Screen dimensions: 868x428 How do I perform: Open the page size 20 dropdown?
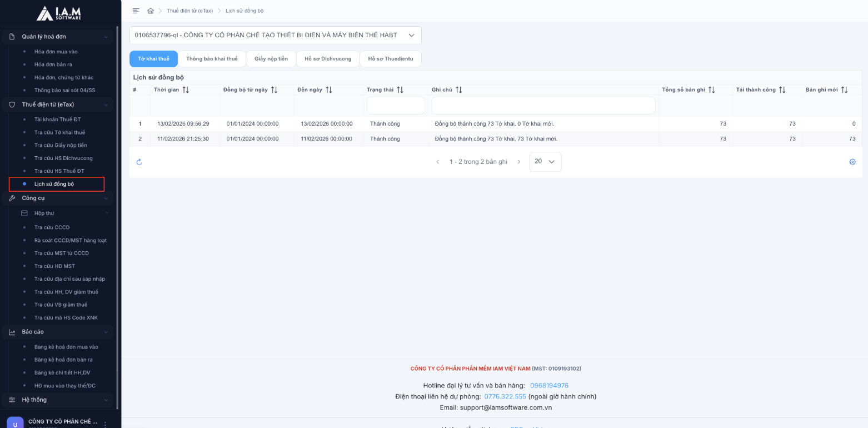545,162
